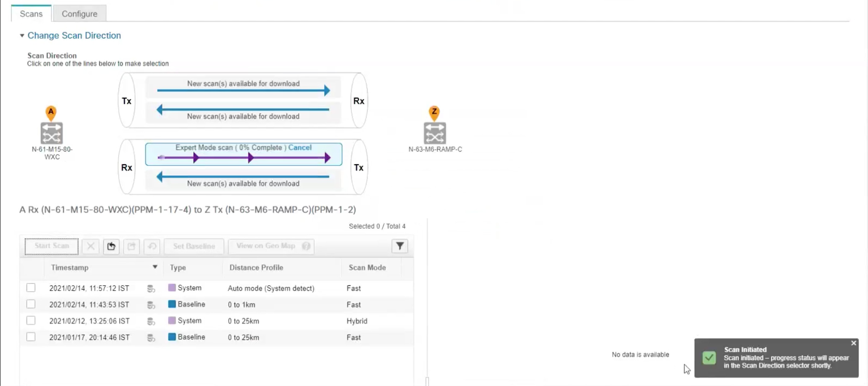Viewport: 868px width, 386px height.
Task: Open the table filter funnel icon
Action: (400, 246)
